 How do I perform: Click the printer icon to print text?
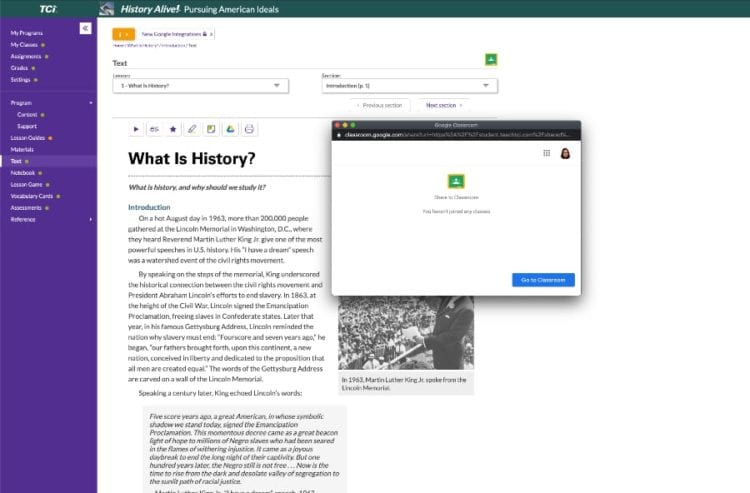point(249,129)
